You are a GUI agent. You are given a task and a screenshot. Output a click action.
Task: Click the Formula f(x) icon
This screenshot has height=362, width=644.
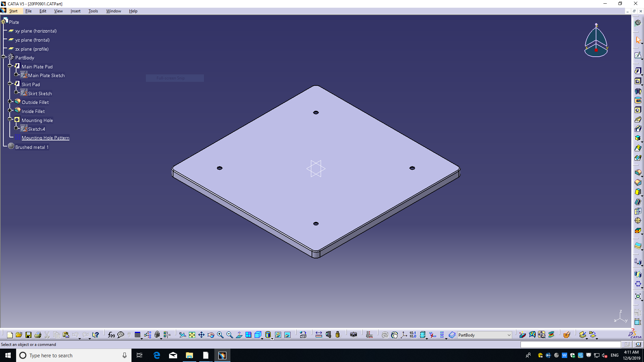coord(111,335)
